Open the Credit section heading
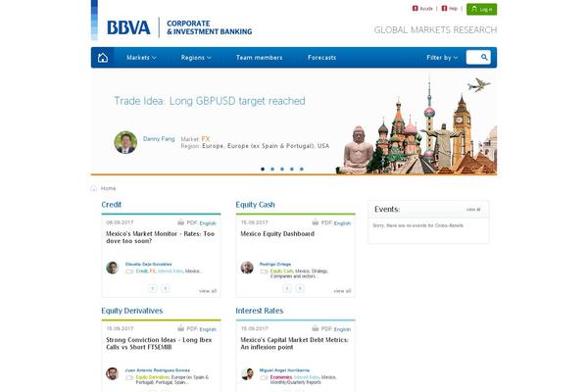The width and height of the screenshot is (588, 392). pos(112,205)
